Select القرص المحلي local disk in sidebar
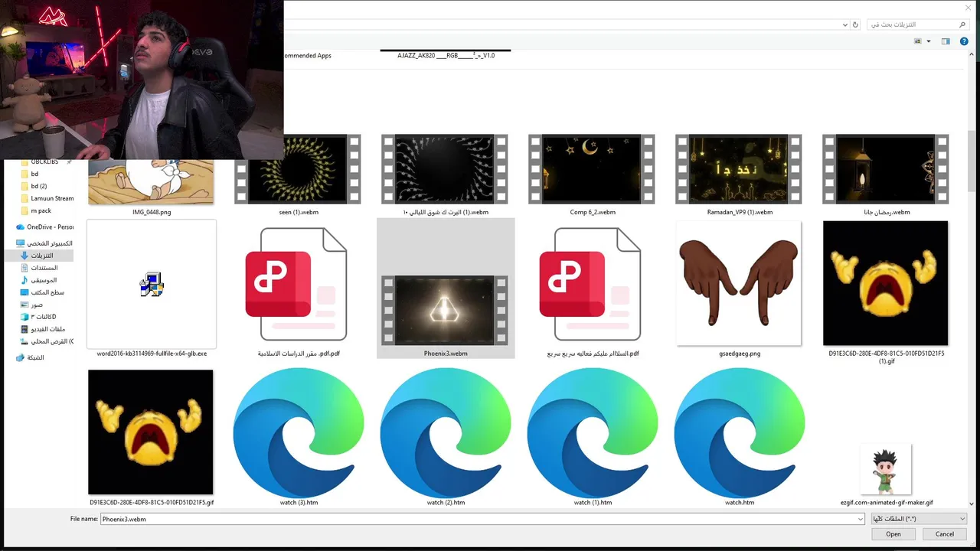 click(46, 341)
